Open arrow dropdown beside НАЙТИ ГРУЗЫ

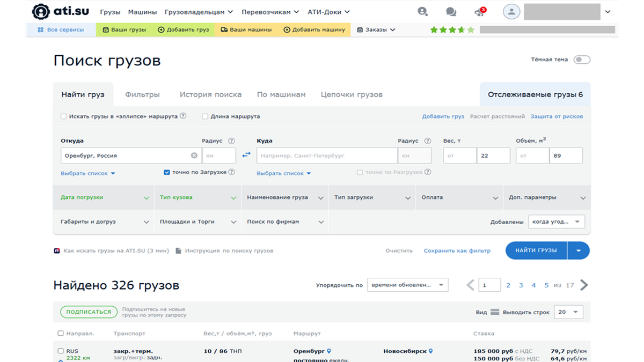(579, 250)
